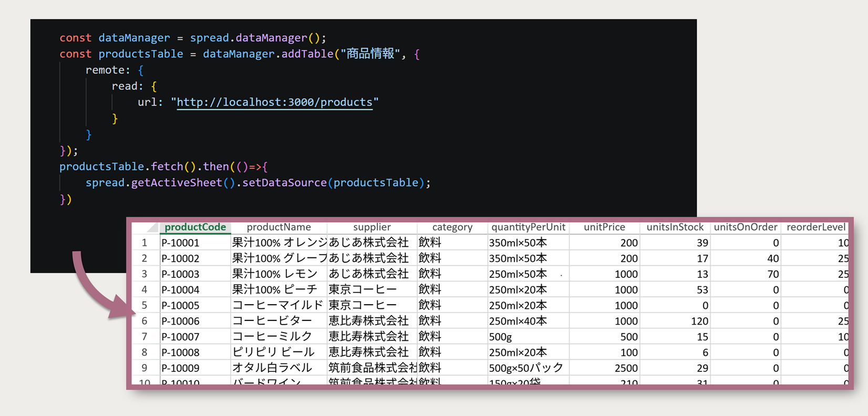Click the オタル白ラベル product cell
868x416 pixels.
(x=279, y=368)
